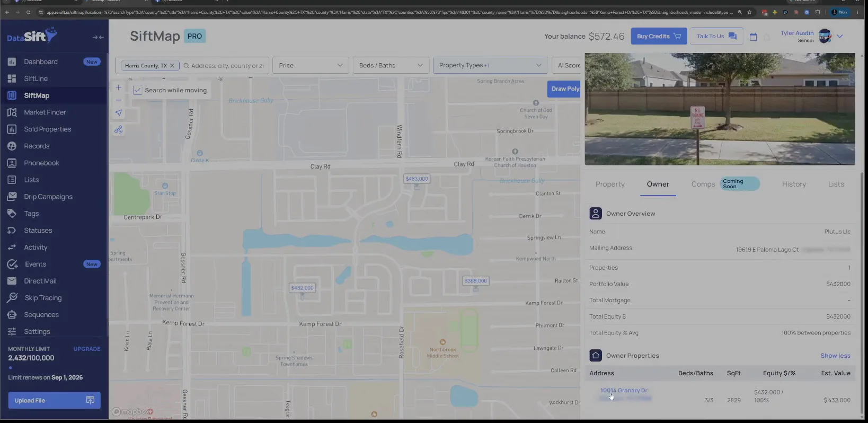The height and width of the screenshot is (423, 868).
Task: Click the Draw Polygon button
Action: click(564, 89)
